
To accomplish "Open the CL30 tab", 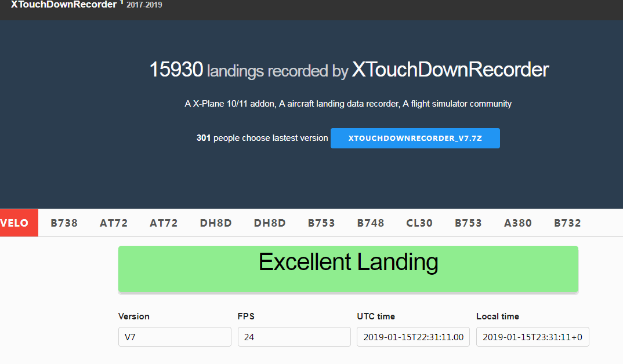I will (x=419, y=223).
